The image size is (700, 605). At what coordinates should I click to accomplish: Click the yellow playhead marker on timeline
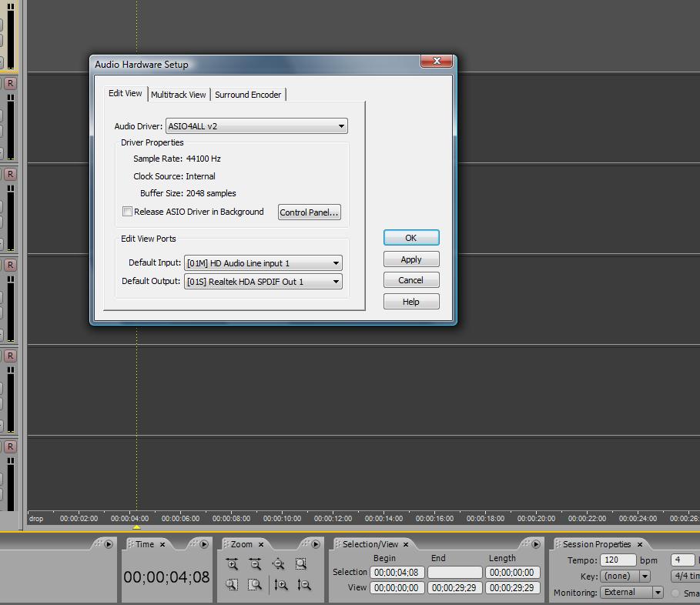pyautogui.click(x=136, y=527)
